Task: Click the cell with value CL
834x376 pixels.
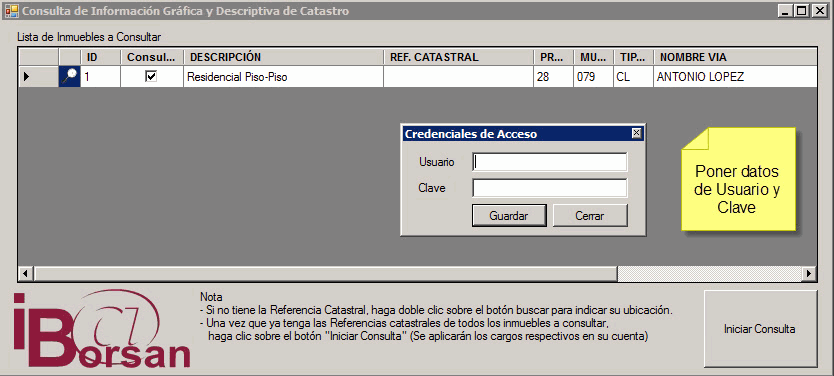Action: [x=633, y=77]
